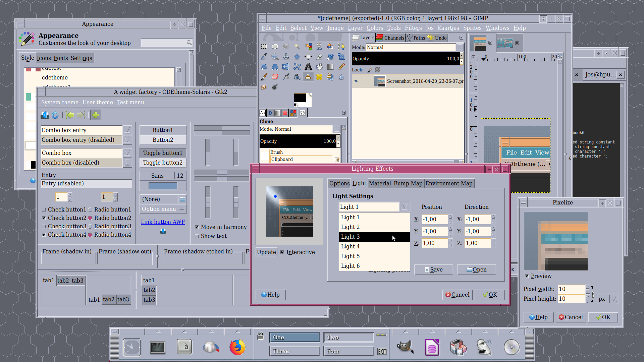Choose the Bucket Fill tool
The image size is (644, 362).
tap(319, 67)
